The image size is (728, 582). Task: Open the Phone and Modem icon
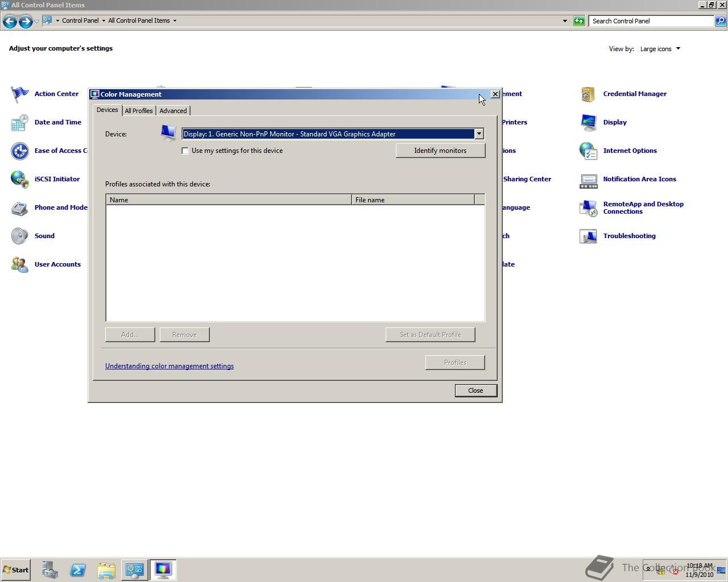click(20, 207)
